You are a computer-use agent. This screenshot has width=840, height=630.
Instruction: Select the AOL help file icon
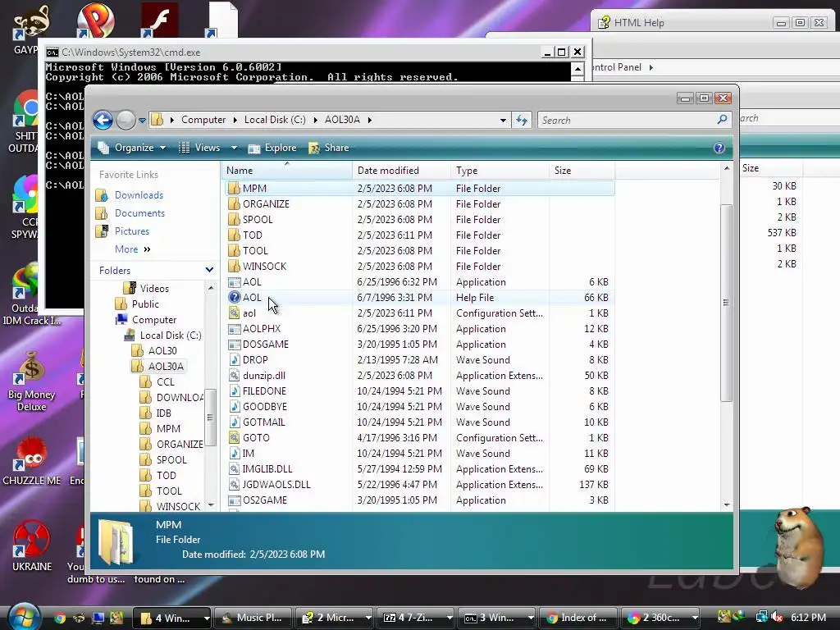[x=234, y=297]
